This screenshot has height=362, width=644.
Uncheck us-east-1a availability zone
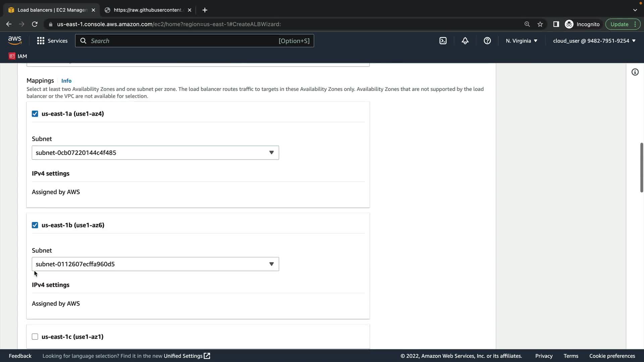click(x=35, y=114)
